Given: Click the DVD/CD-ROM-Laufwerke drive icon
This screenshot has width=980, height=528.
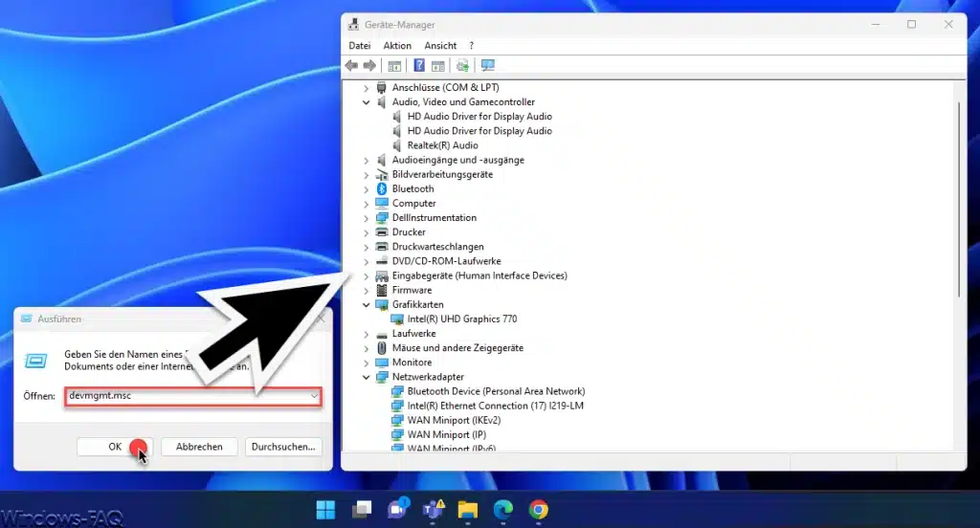Looking at the screenshot, I should [382, 261].
